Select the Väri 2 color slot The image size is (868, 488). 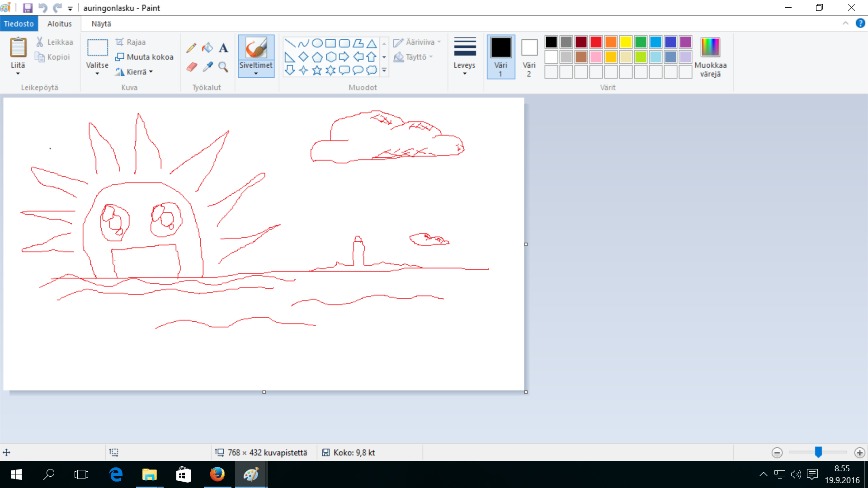click(529, 56)
